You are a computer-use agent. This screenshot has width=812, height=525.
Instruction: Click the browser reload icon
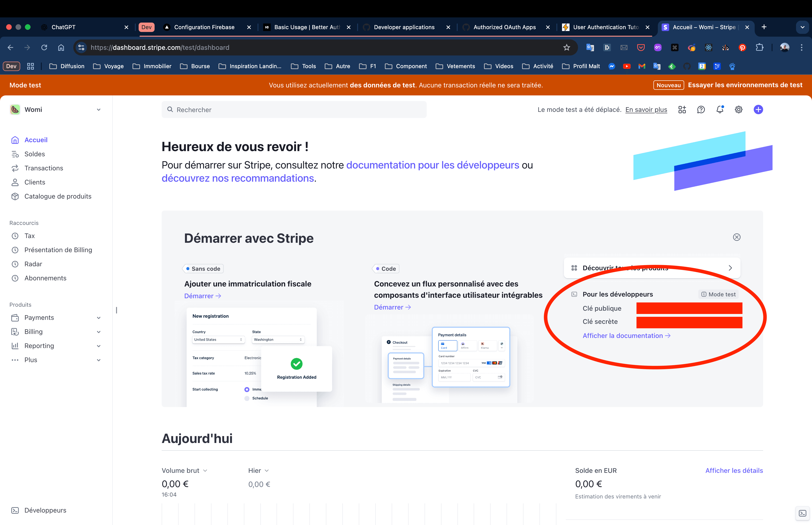[x=44, y=47]
